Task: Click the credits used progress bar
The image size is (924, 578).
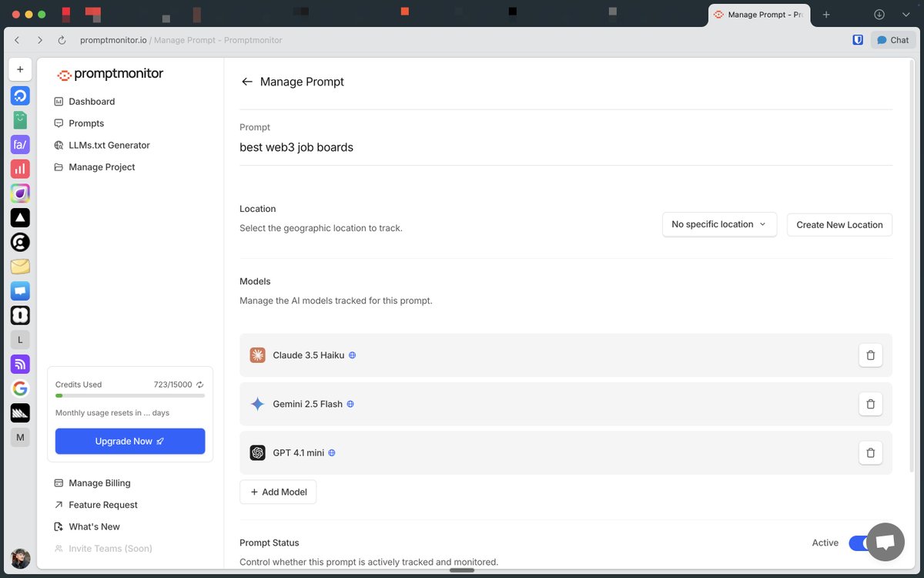Action: (x=130, y=395)
